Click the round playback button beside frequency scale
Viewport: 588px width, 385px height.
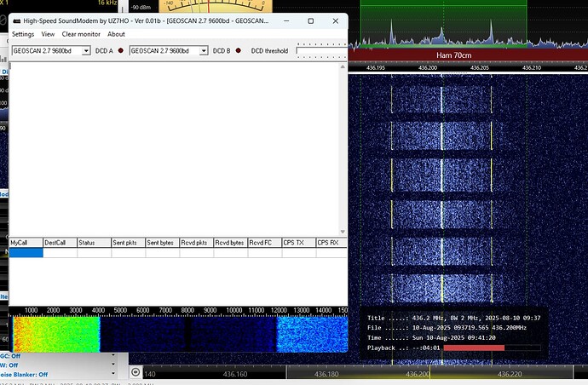135,372
